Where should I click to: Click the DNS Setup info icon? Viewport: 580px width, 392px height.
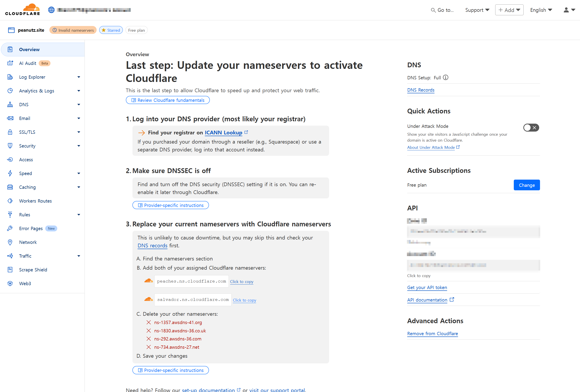[445, 78]
